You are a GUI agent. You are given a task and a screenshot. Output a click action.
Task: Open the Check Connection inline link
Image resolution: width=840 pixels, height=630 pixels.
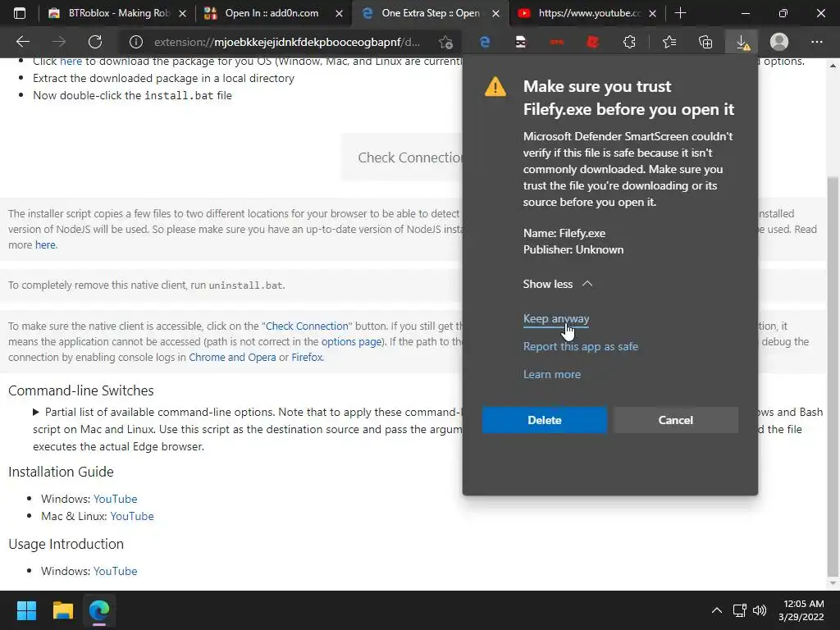[x=307, y=326]
